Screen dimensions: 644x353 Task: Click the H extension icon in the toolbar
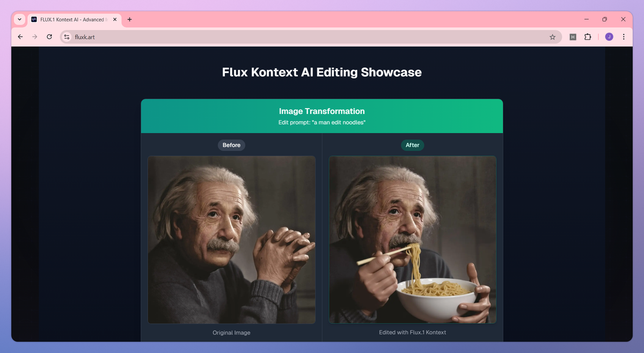572,37
